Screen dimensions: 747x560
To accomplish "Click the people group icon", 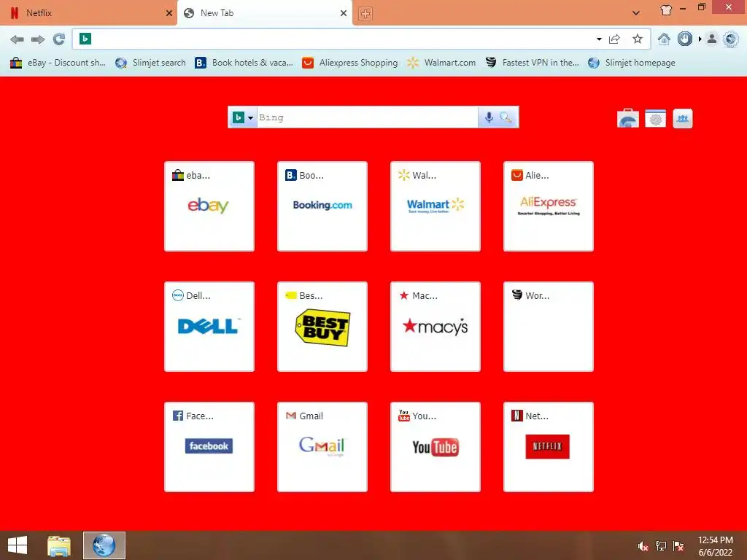I will pyautogui.click(x=683, y=119).
